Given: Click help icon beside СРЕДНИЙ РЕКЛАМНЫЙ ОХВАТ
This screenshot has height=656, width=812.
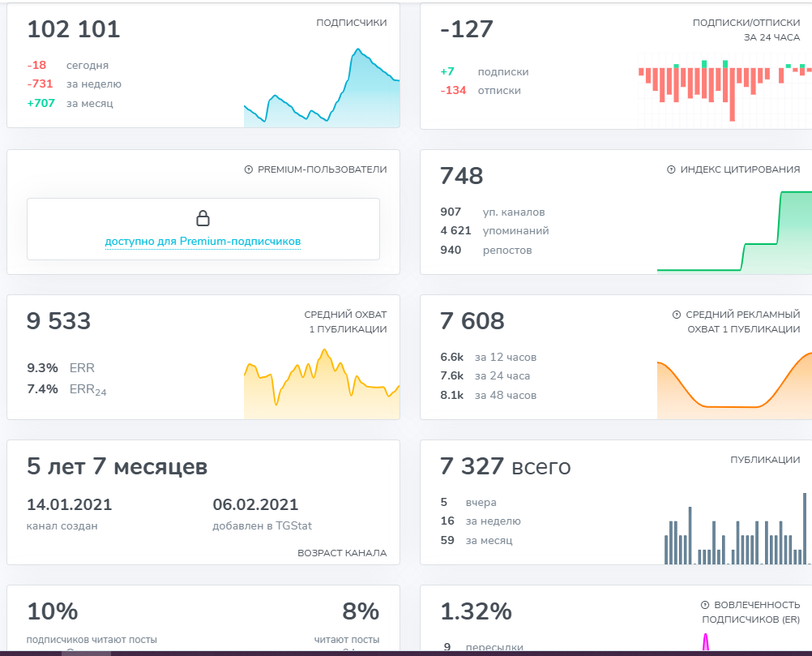Looking at the screenshot, I should coord(677,315).
